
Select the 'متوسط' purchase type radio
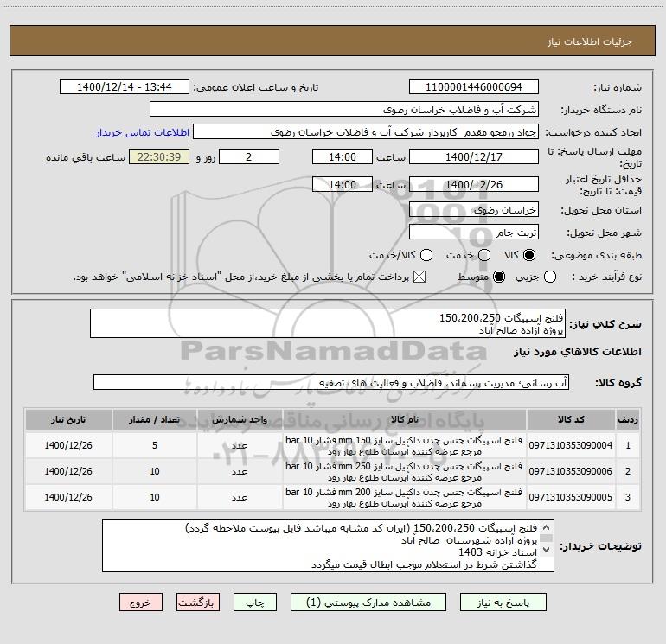(499, 277)
